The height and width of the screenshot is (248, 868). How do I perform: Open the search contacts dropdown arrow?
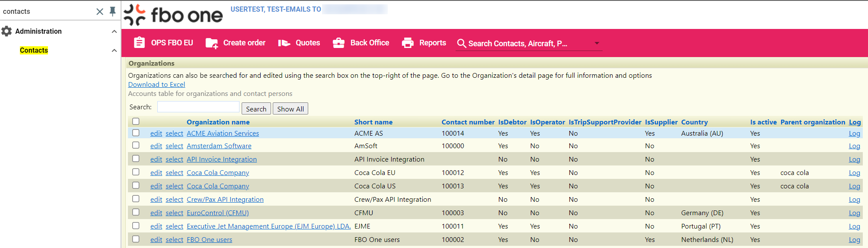pos(597,43)
